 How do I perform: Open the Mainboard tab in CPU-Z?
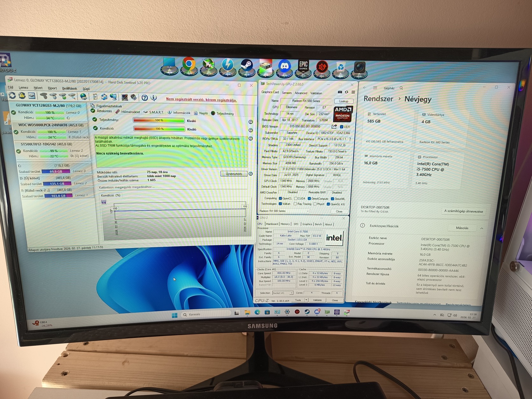click(272, 224)
